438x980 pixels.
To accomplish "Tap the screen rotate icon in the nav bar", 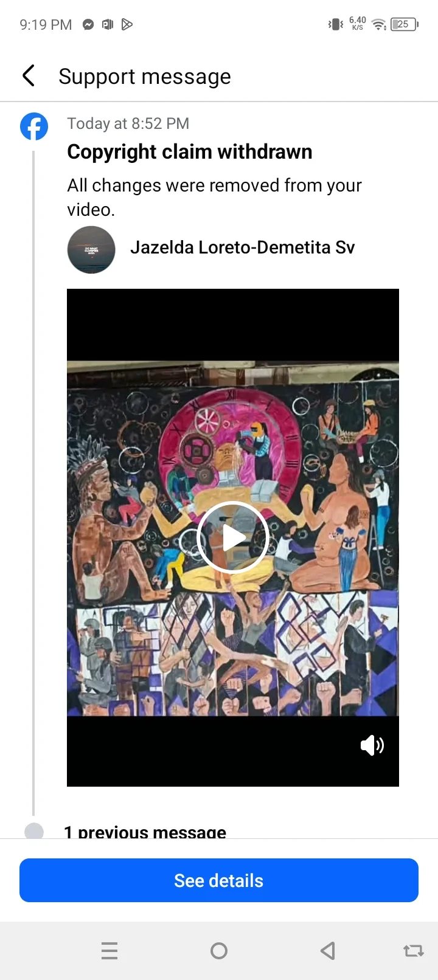I will coord(414,950).
